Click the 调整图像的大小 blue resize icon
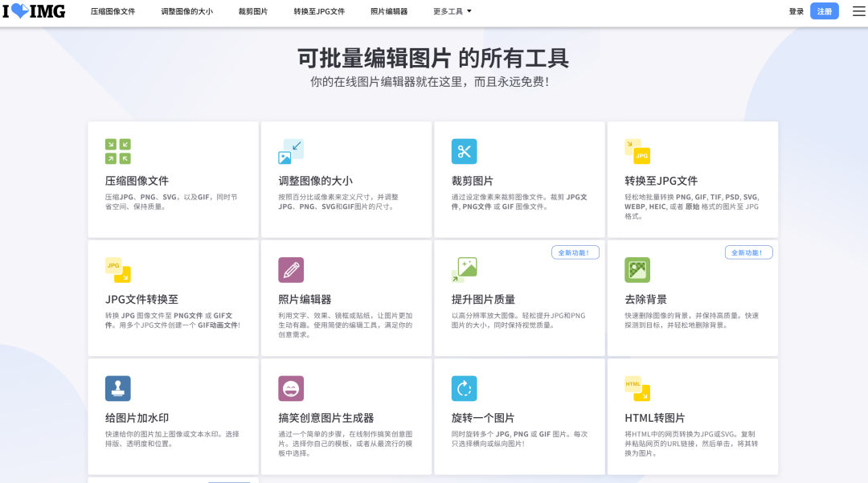 290,150
